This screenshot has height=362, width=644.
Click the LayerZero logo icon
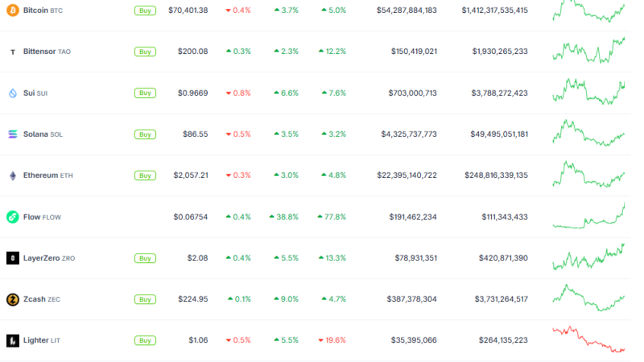pos(13,258)
